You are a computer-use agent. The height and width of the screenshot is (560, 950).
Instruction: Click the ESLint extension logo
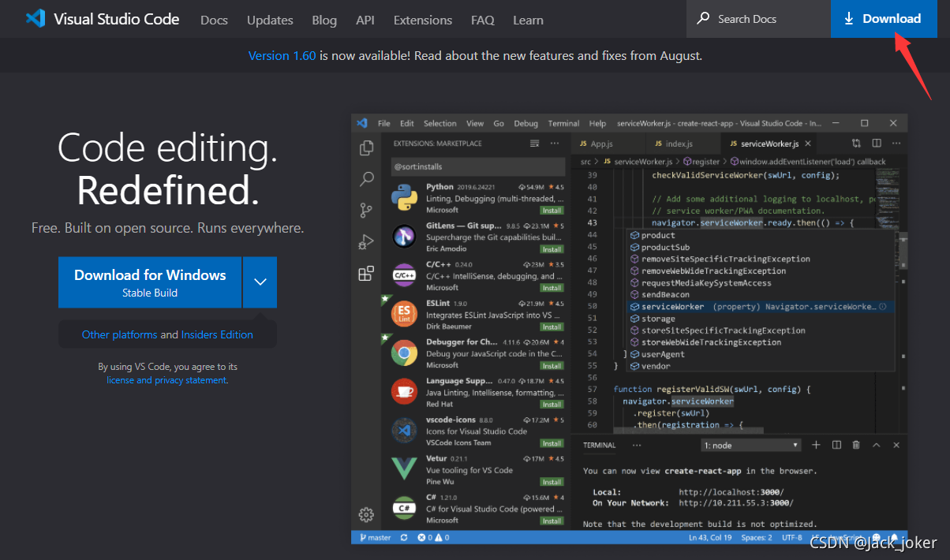click(405, 314)
